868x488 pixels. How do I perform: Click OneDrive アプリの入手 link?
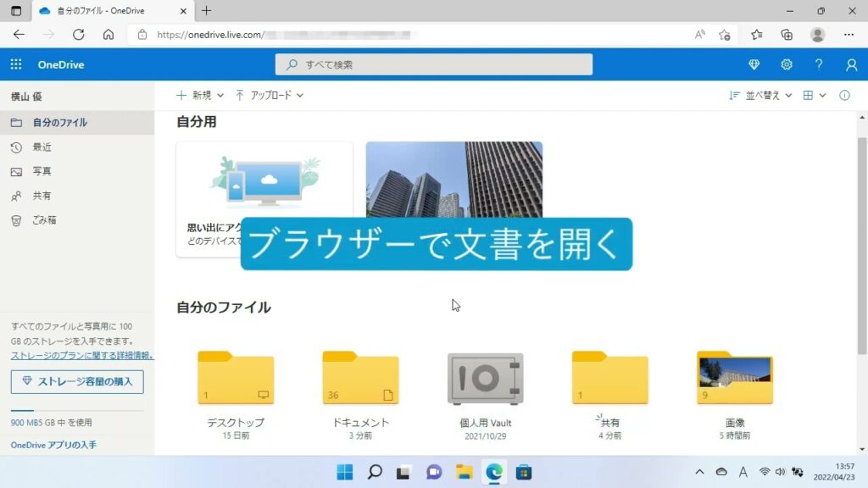click(x=53, y=445)
